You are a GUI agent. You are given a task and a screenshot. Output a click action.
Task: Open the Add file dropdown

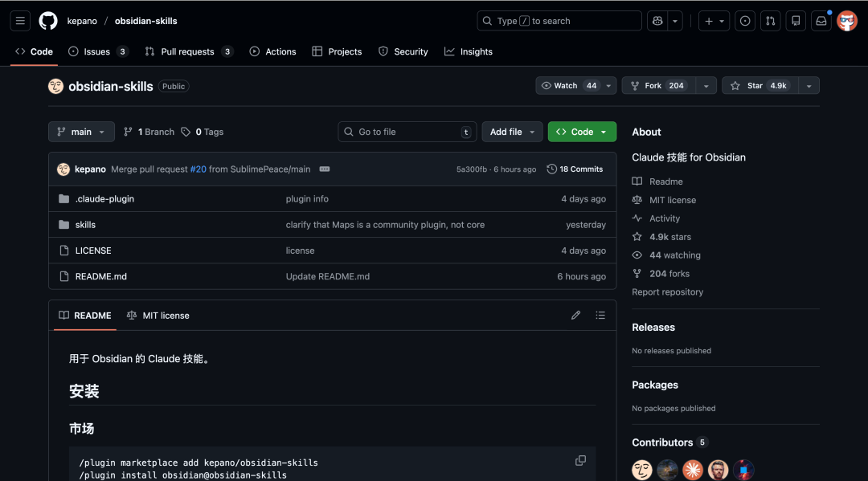[x=512, y=131]
